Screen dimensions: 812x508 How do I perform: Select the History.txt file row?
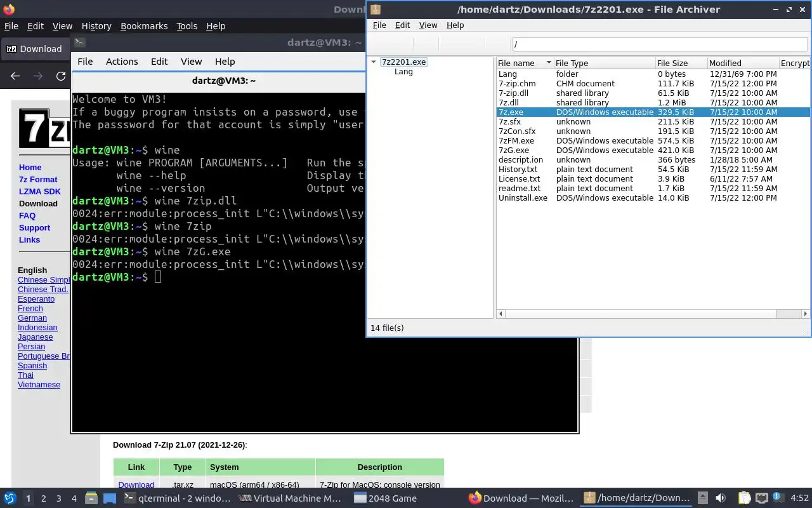click(x=653, y=170)
